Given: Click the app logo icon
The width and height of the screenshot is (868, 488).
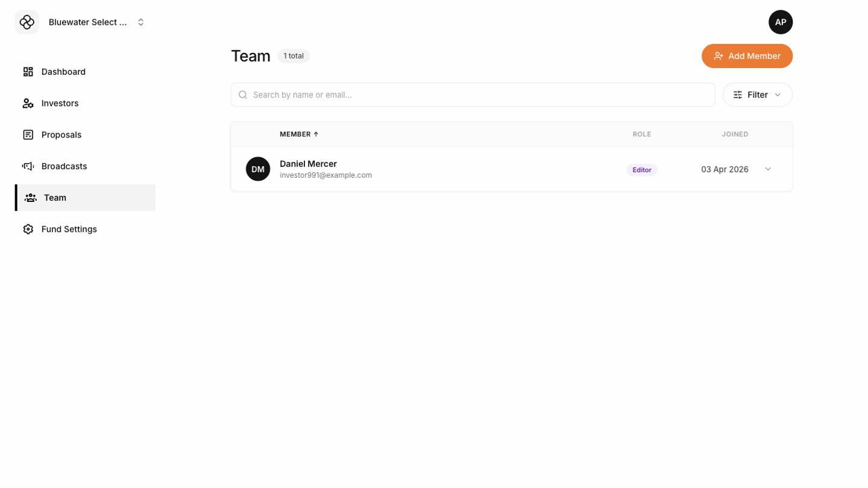Looking at the screenshot, I should click(27, 22).
